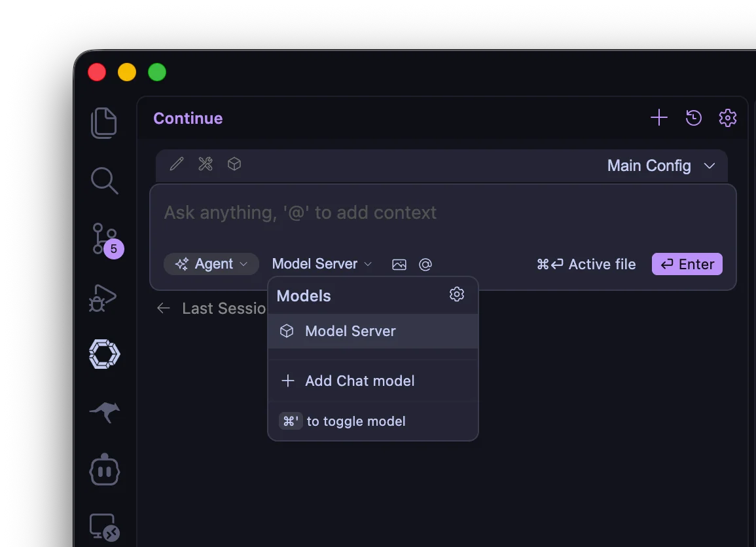
Task: Choose Add Chat model option
Action: tap(373, 381)
